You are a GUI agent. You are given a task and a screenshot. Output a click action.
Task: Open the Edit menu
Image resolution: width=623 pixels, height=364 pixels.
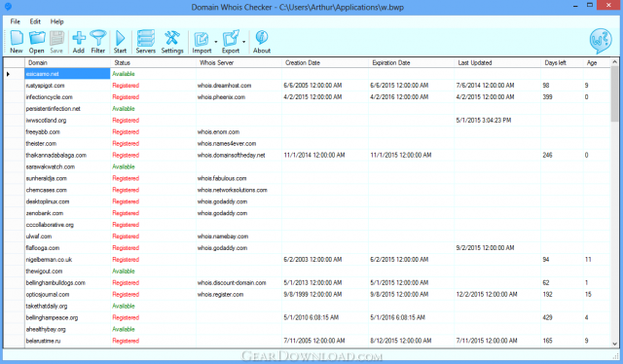click(35, 21)
